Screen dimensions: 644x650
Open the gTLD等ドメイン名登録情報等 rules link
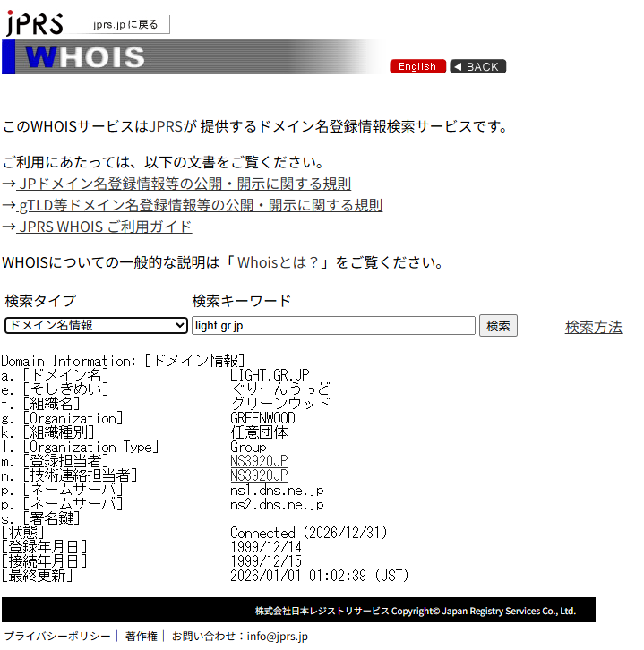tap(200, 205)
